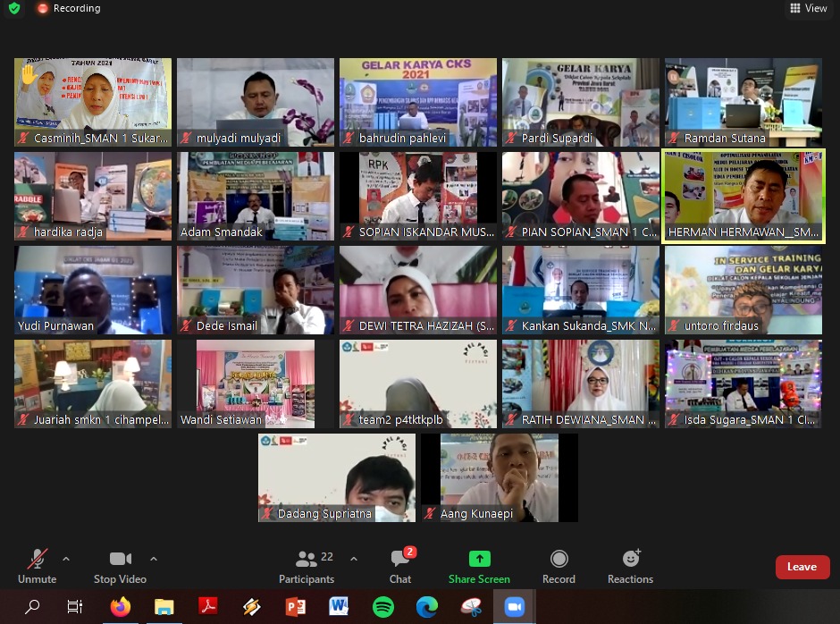Unmute the microphone

click(37, 566)
